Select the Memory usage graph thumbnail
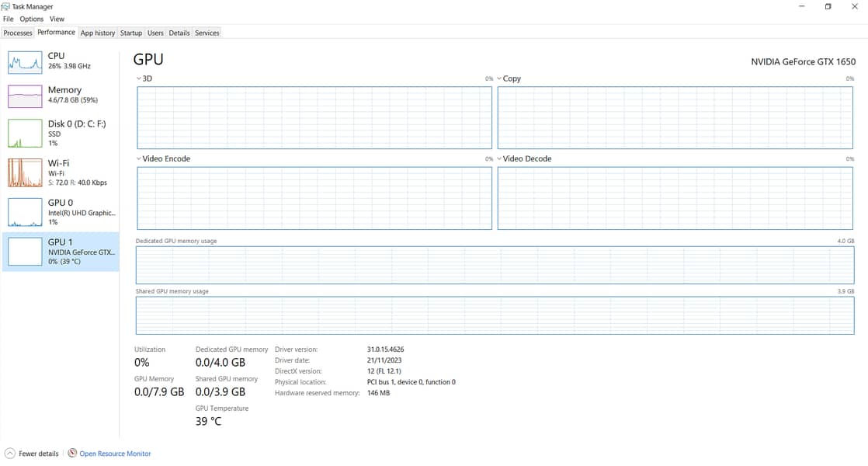868x466 pixels. pos(24,96)
